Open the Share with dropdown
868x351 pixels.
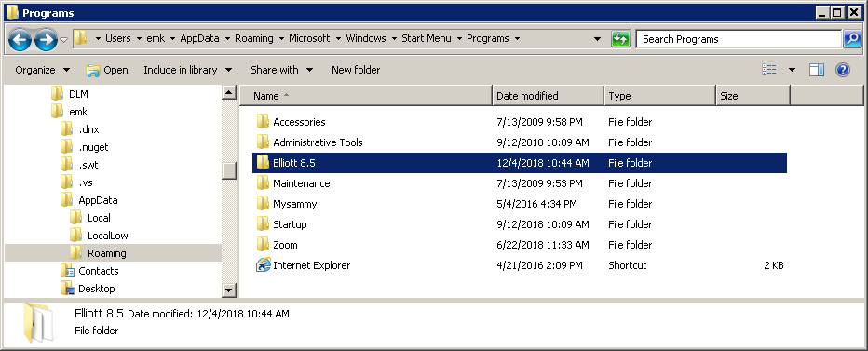(x=282, y=70)
